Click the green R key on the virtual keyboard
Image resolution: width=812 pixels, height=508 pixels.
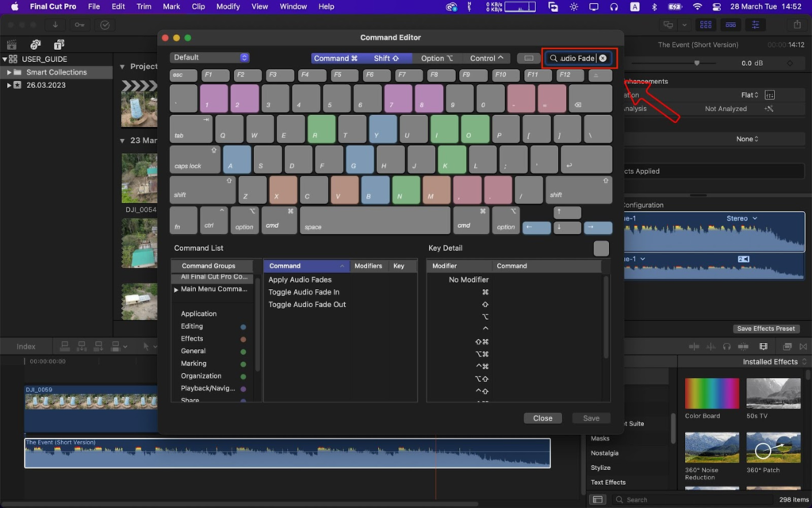[x=321, y=129]
